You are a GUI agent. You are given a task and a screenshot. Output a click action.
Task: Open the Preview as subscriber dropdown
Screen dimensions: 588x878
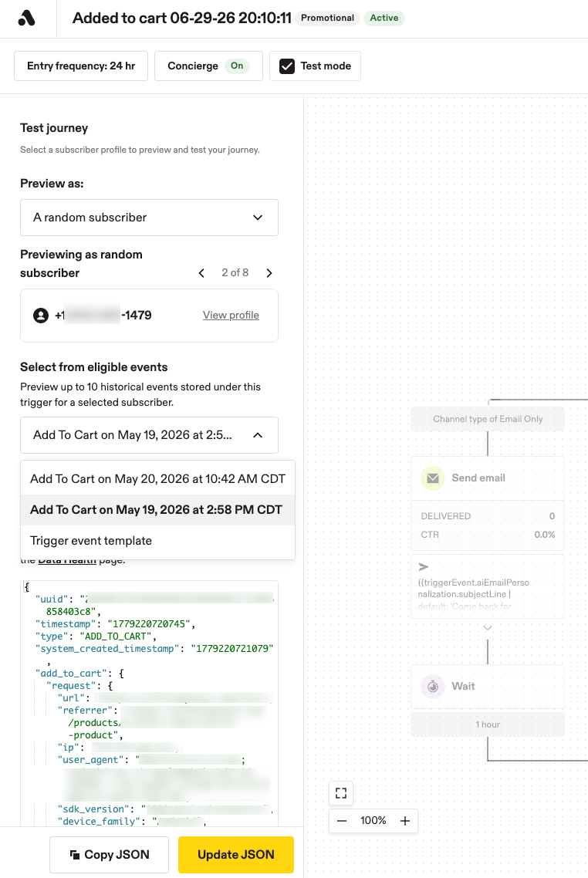point(149,218)
